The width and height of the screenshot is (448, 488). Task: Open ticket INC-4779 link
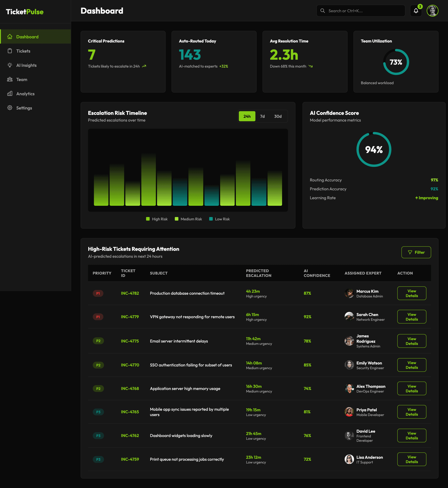click(130, 316)
